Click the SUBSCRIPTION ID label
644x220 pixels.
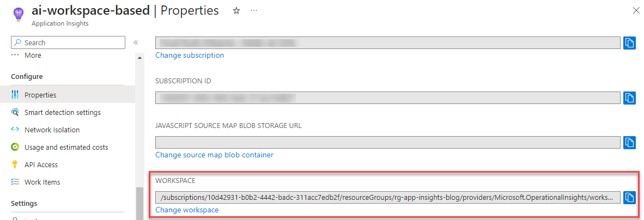pyautogui.click(x=183, y=81)
